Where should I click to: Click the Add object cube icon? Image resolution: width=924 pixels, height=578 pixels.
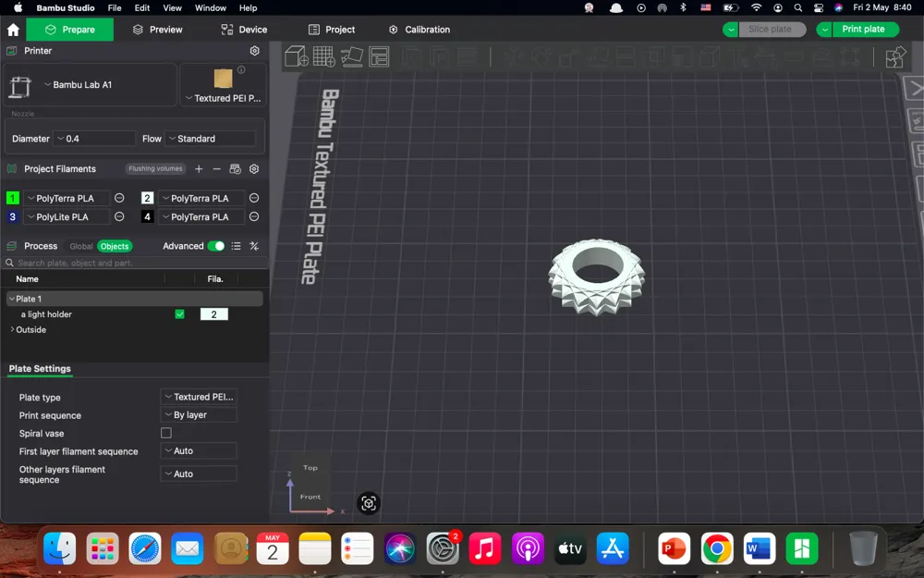(296, 56)
